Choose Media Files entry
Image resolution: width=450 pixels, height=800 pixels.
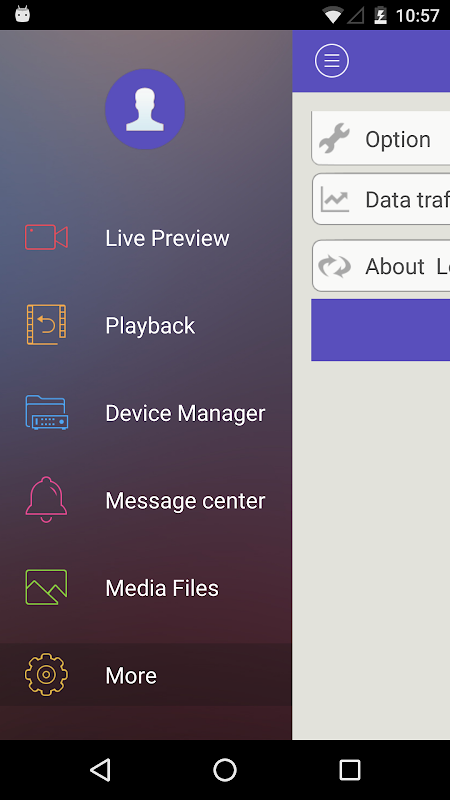(x=146, y=587)
